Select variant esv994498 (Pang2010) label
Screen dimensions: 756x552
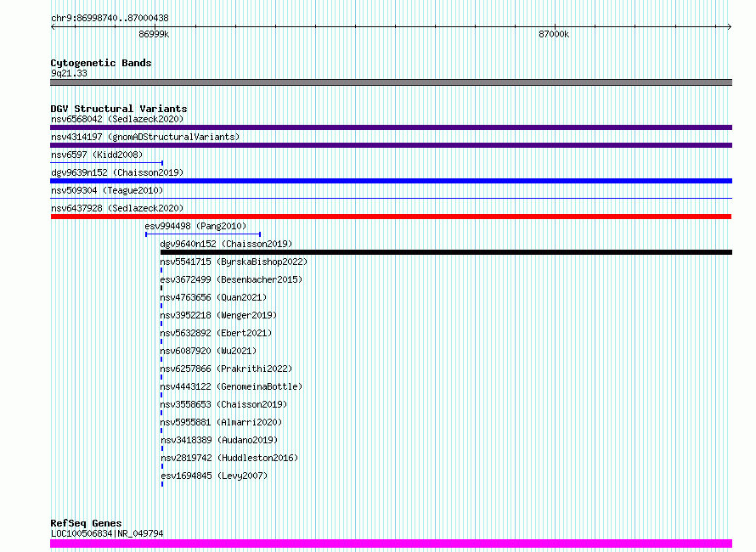[x=195, y=226]
